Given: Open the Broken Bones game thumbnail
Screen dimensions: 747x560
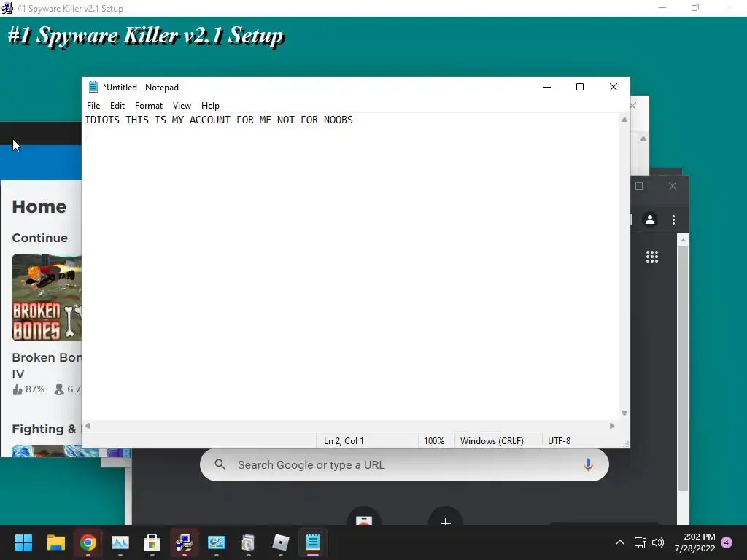Looking at the screenshot, I should tap(46, 297).
